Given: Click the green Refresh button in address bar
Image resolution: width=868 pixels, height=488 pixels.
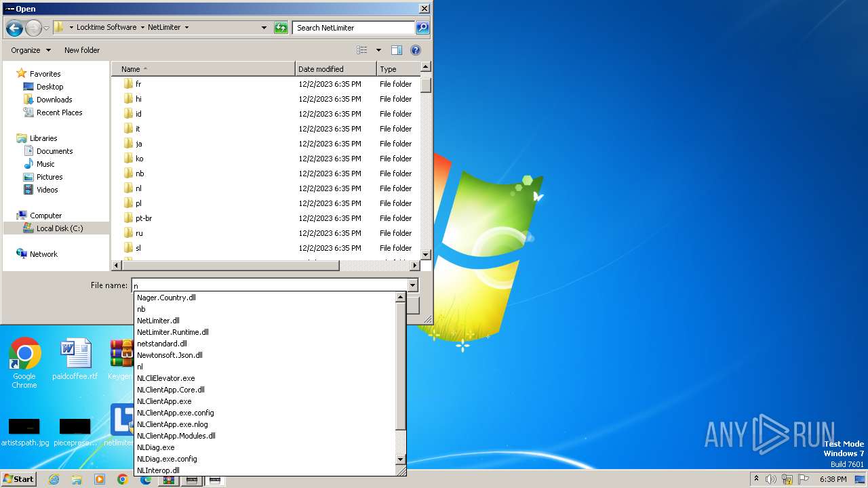Looking at the screenshot, I should (281, 28).
